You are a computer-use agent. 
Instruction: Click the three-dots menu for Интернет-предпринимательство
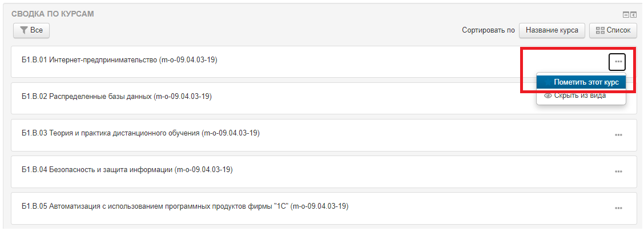pyautogui.click(x=618, y=61)
